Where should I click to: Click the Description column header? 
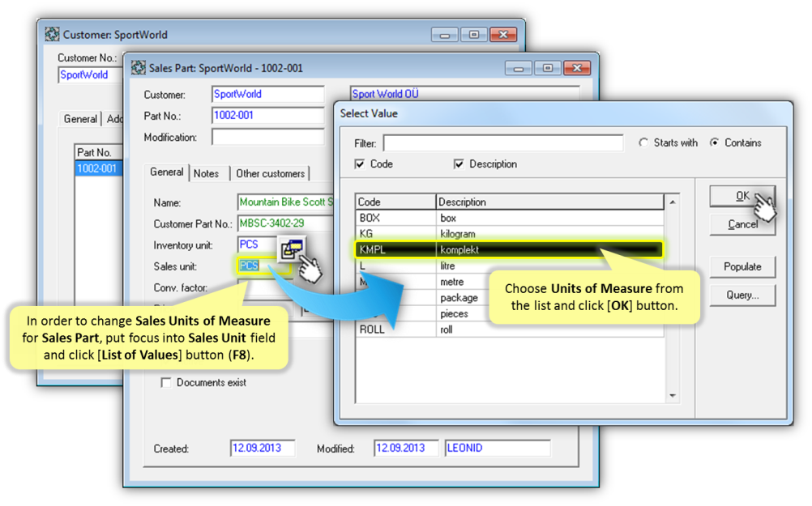(550, 202)
